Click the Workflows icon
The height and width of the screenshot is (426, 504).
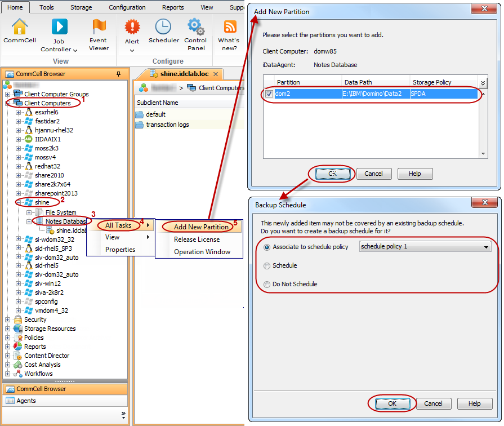(19, 374)
